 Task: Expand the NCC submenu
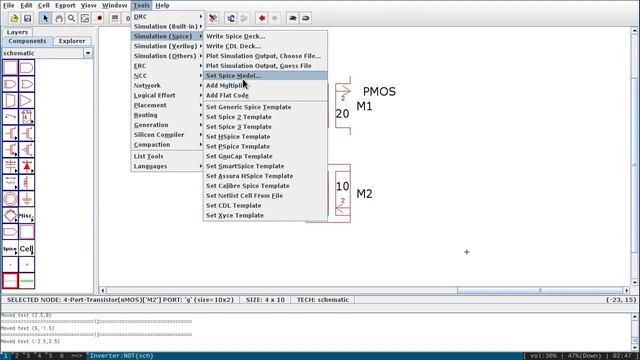coord(167,76)
